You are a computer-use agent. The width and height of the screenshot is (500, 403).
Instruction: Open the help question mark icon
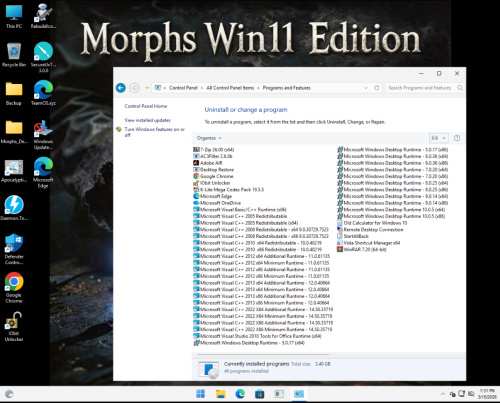tap(457, 138)
